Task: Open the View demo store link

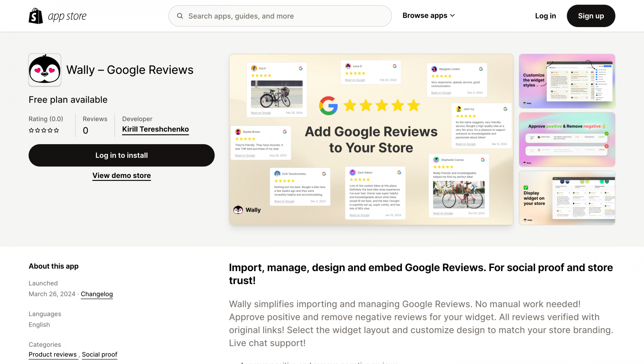Action: tap(122, 175)
